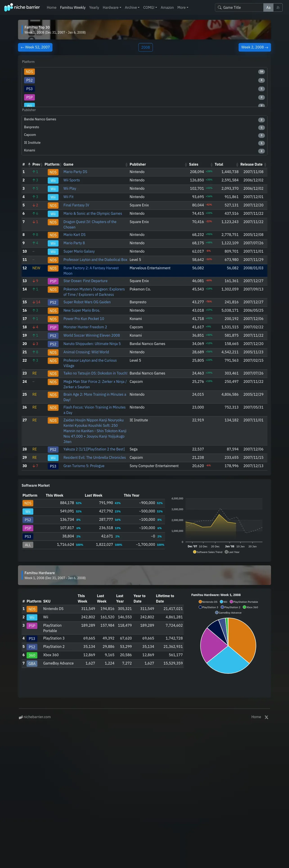The width and height of the screenshot is (289, 868).
Task: Go to next Week 2, 2008
Action: click(x=255, y=47)
